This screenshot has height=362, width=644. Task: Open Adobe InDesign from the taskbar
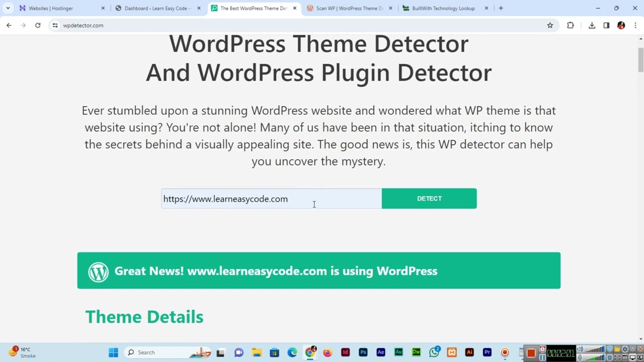pos(345,352)
